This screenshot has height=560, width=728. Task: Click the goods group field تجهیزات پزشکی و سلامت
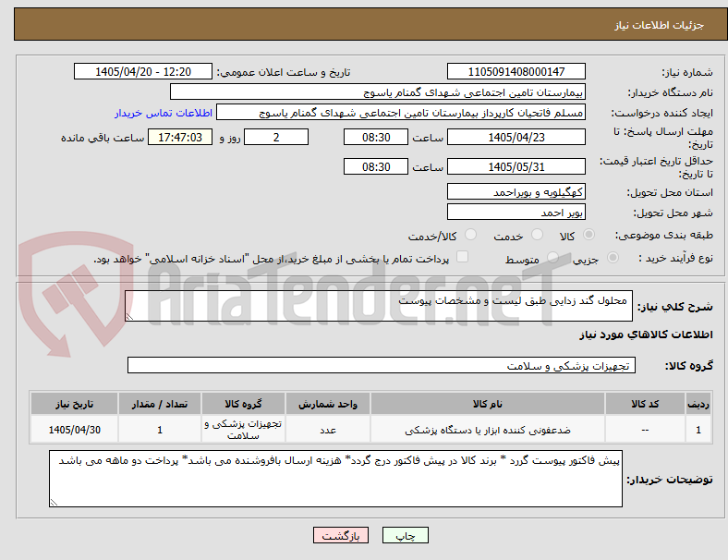click(382, 365)
